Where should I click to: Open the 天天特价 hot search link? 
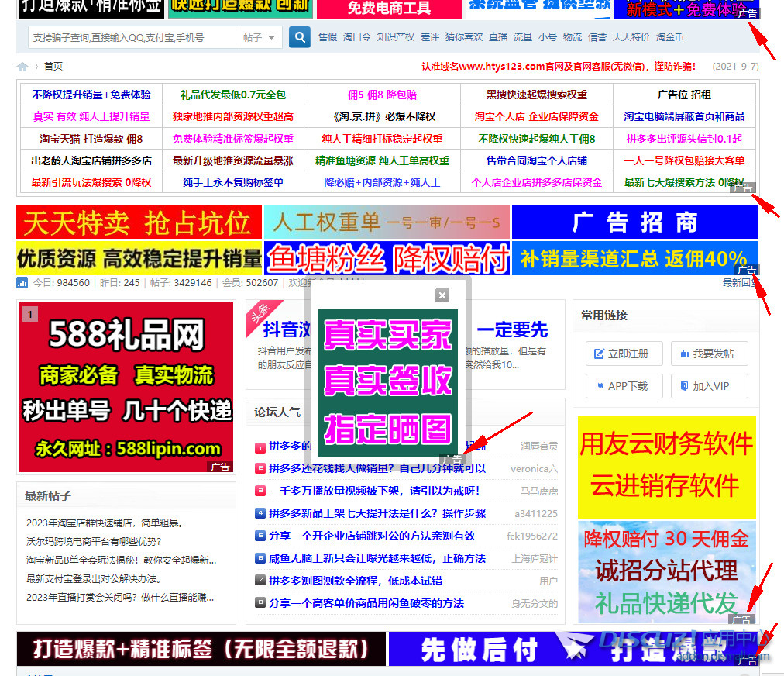click(631, 37)
